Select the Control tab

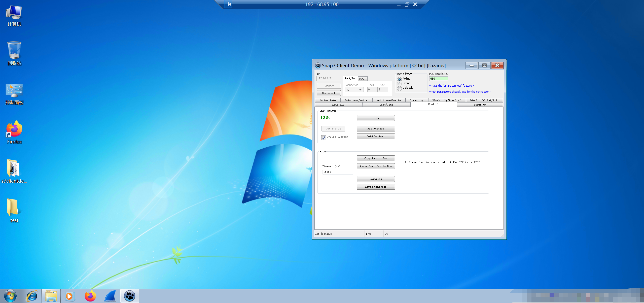coord(433,104)
